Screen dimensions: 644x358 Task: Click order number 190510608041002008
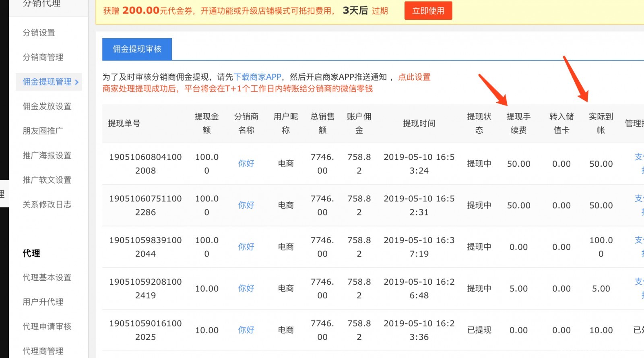click(145, 163)
